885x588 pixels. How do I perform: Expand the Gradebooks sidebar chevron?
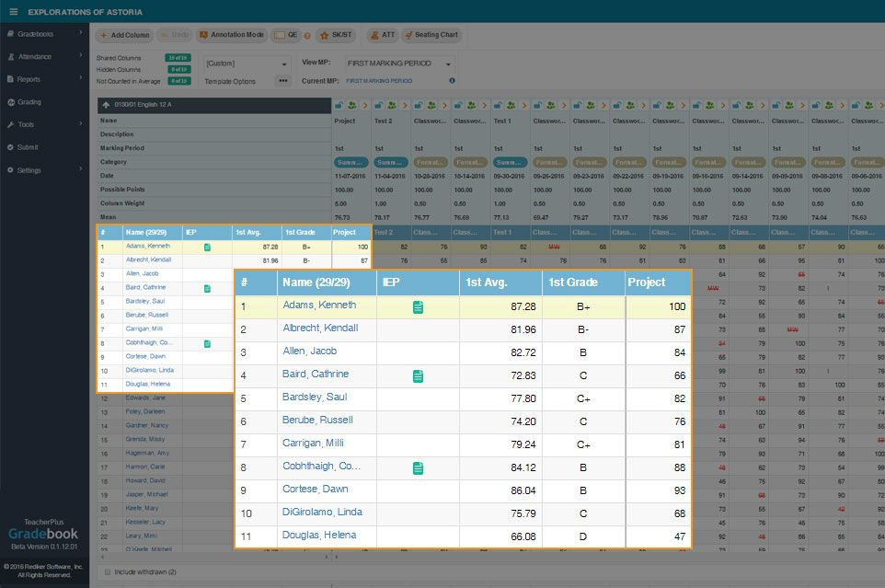coord(81,33)
